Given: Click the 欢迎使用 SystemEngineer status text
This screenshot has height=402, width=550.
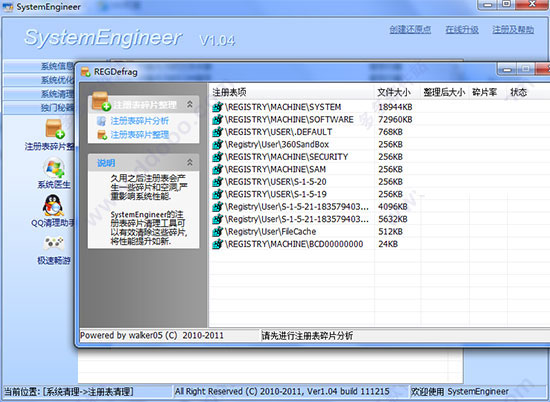Looking at the screenshot, I should 460,391.
